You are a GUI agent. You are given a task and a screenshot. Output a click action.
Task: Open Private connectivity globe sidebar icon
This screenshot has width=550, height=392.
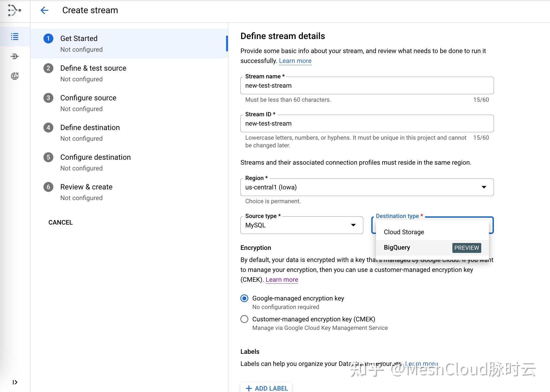pos(15,76)
